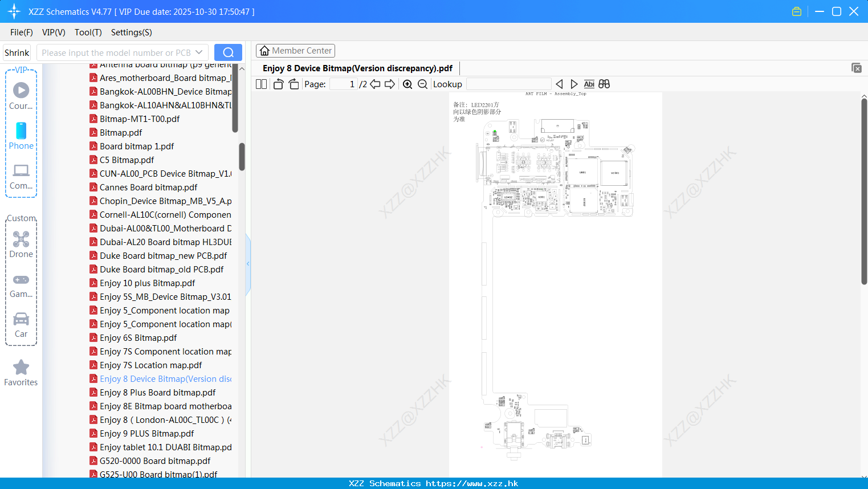The height and width of the screenshot is (489, 868).
Task: Open Dubai-AL20 Board bitmap file
Action: click(x=160, y=242)
